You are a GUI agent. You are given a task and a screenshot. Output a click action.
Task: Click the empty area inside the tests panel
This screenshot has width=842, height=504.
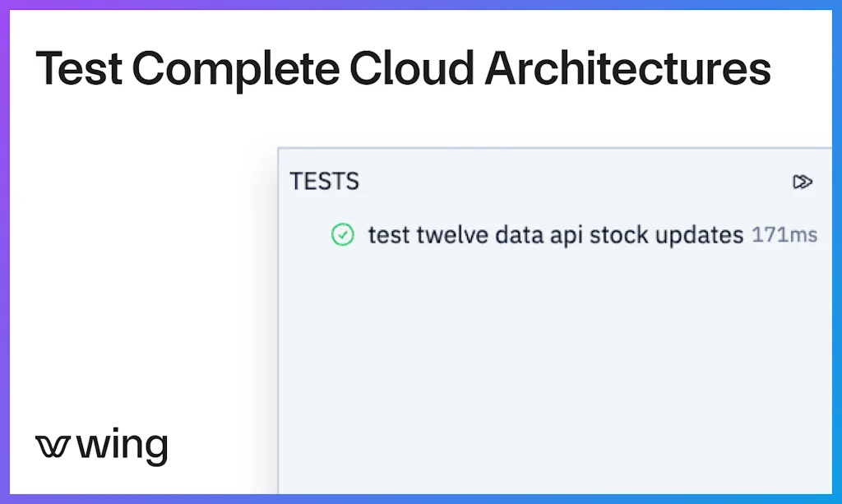555,370
